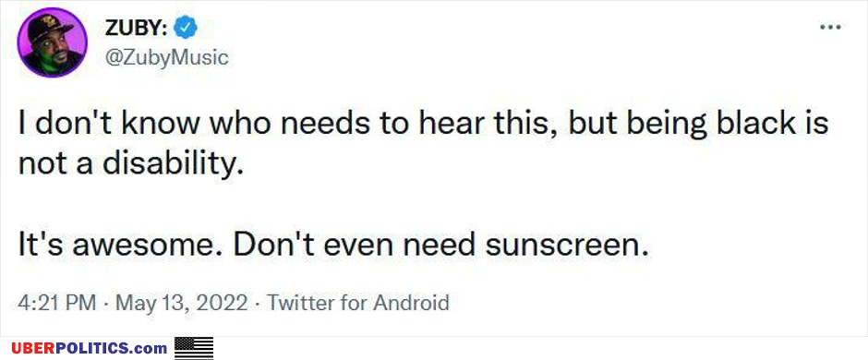Screen dimensions: 868x360
Task: Click the "not a disability." text line
Action: click(130, 164)
